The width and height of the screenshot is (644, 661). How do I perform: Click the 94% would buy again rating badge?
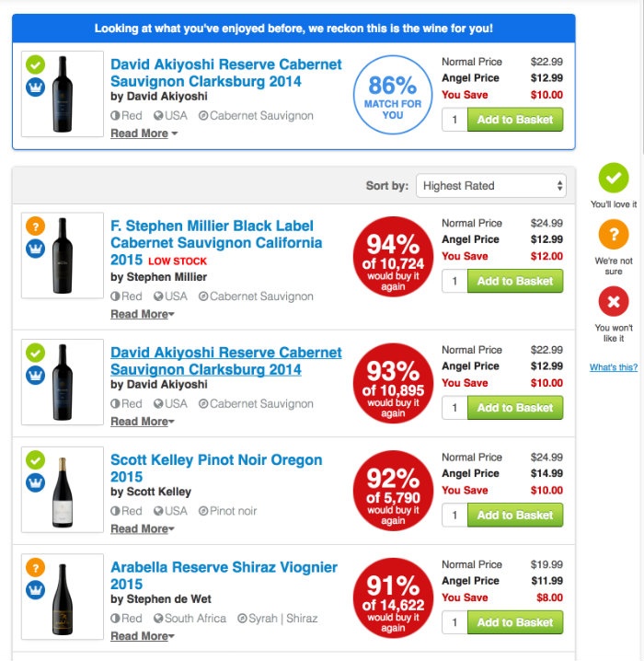coord(393,256)
